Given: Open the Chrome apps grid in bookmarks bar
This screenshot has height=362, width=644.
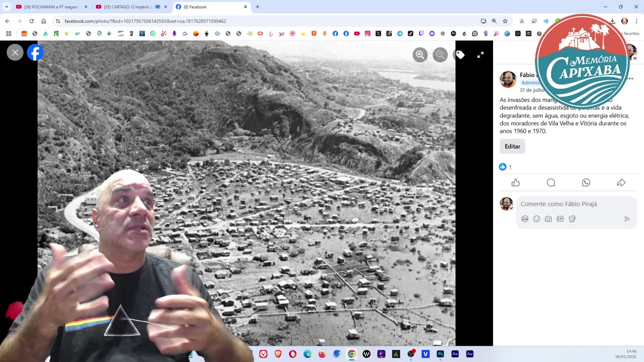Looking at the screenshot, I should coord(9,34).
